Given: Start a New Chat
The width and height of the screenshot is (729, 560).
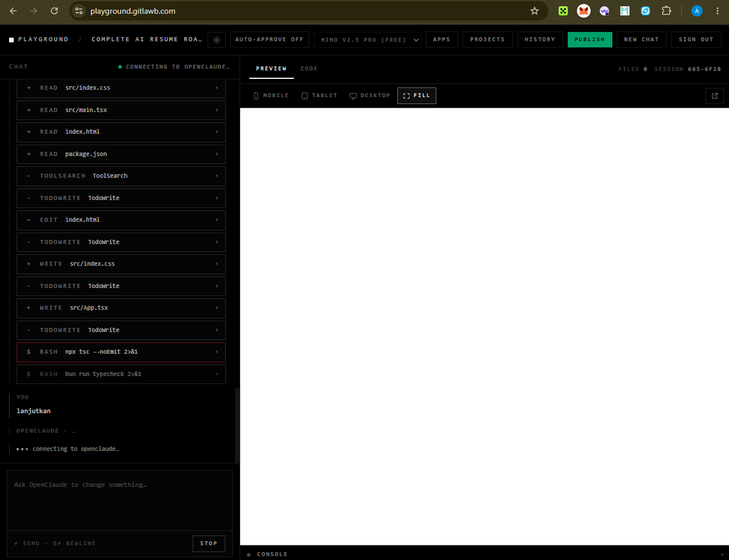Looking at the screenshot, I should click(x=642, y=39).
